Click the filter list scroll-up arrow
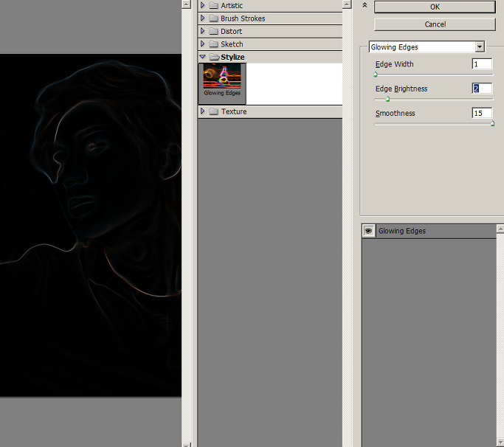 (x=347, y=4)
